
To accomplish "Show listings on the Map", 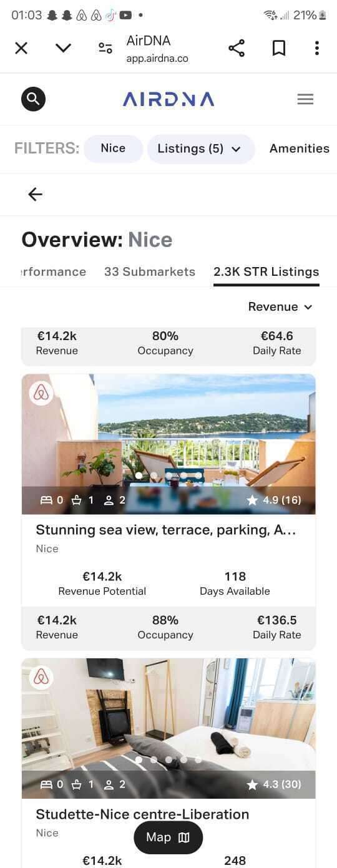I will tap(168, 837).
